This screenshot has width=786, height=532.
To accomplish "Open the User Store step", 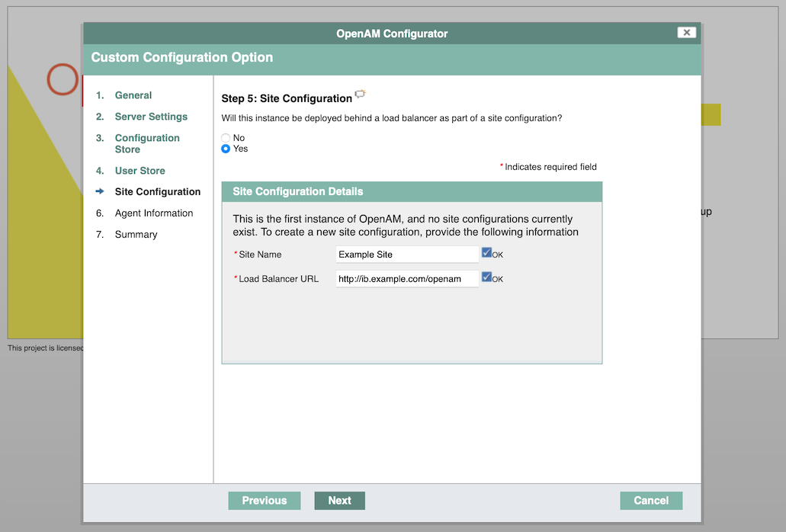I will tap(140, 171).
